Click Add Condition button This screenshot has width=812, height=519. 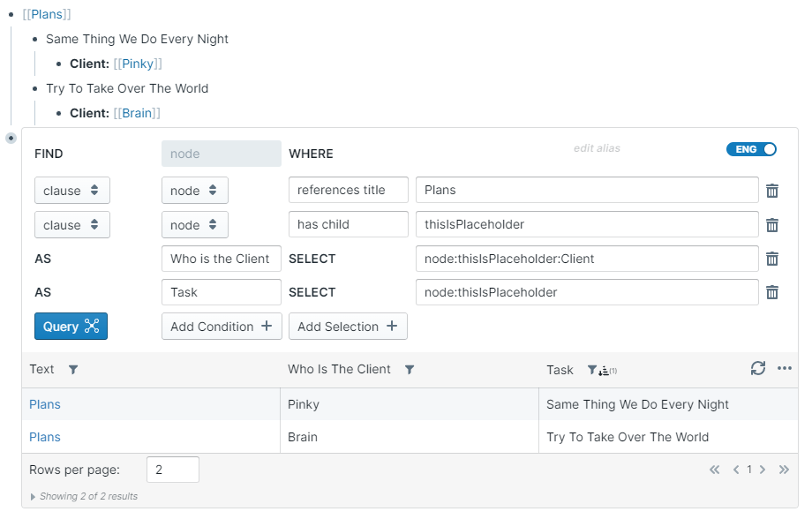coord(222,327)
